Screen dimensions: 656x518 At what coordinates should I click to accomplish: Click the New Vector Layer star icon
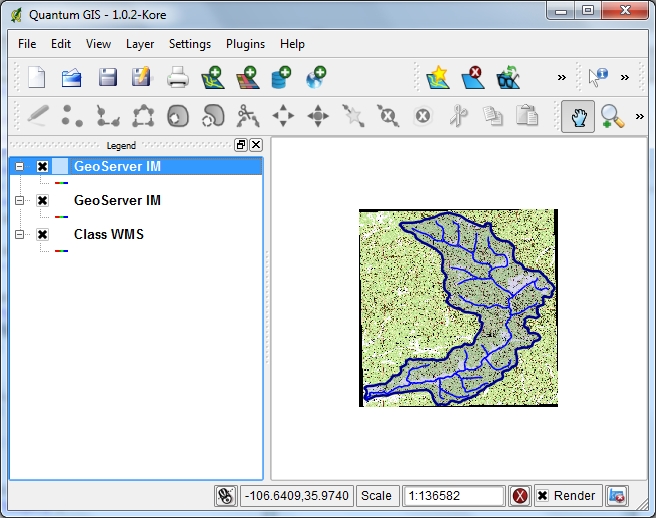pyautogui.click(x=438, y=77)
